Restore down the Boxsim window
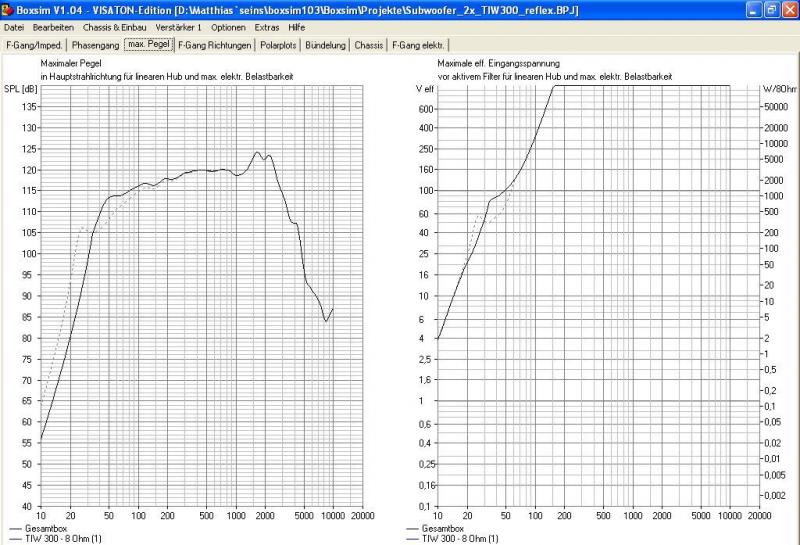The height and width of the screenshot is (545, 800). (x=771, y=10)
